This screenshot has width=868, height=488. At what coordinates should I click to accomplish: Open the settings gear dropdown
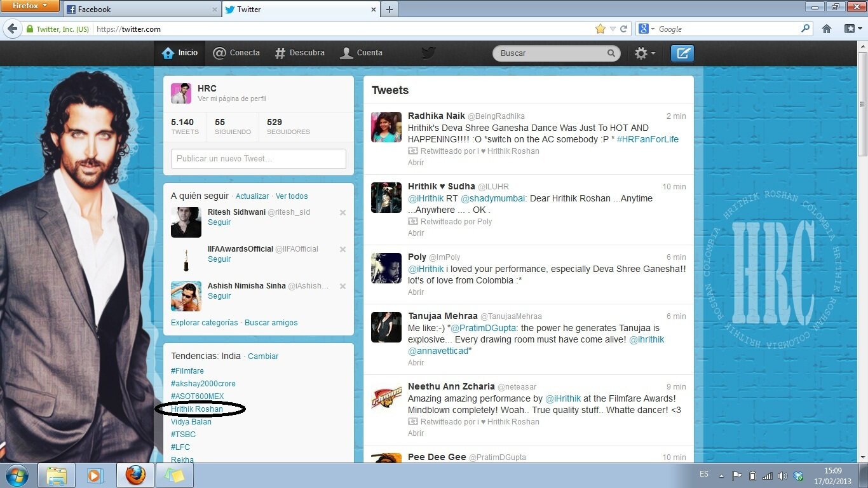[645, 53]
